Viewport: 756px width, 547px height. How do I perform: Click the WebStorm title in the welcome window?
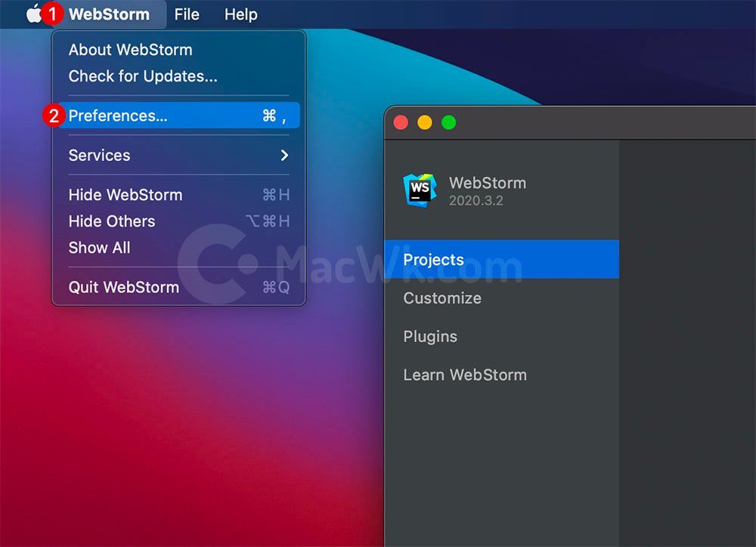(x=488, y=183)
